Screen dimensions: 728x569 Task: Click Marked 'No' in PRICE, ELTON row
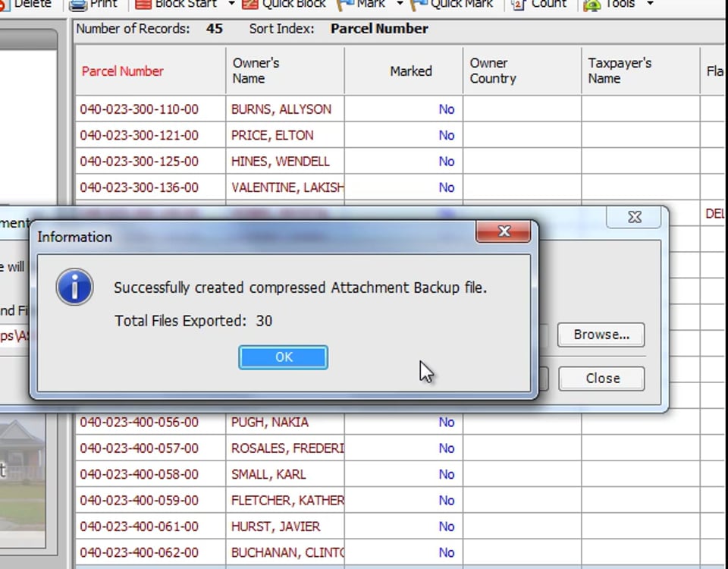click(447, 135)
